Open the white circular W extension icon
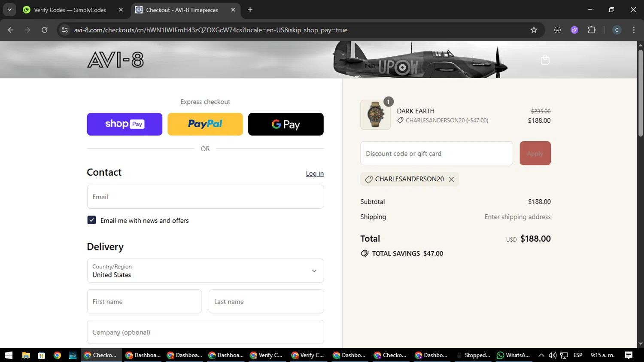The image size is (644, 362). [557, 30]
